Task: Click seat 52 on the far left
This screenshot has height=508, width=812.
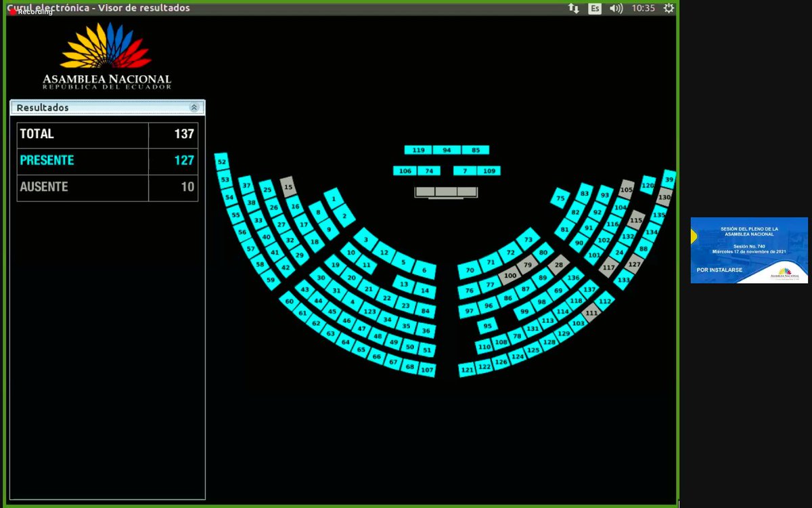Action: click(x=222, y=161)
